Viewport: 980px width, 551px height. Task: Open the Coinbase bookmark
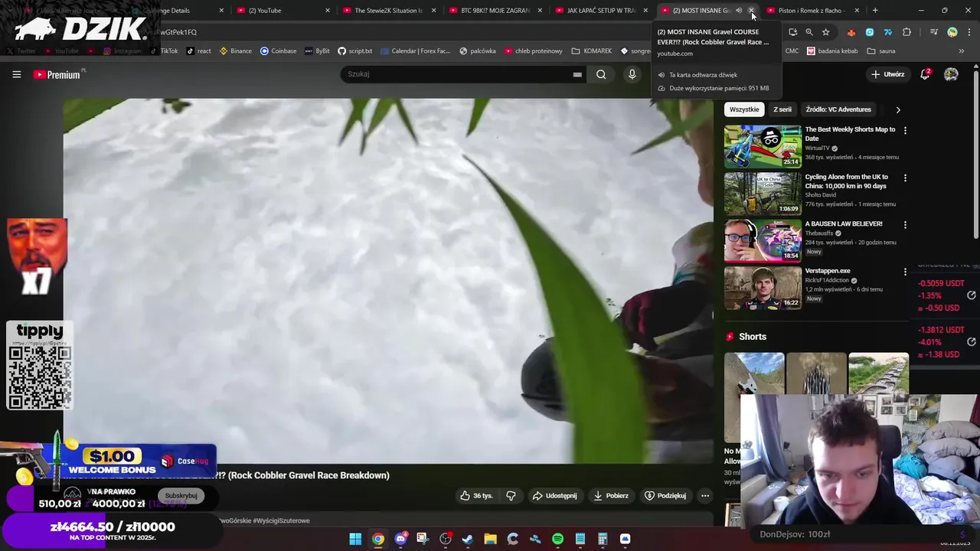(278, 51)
